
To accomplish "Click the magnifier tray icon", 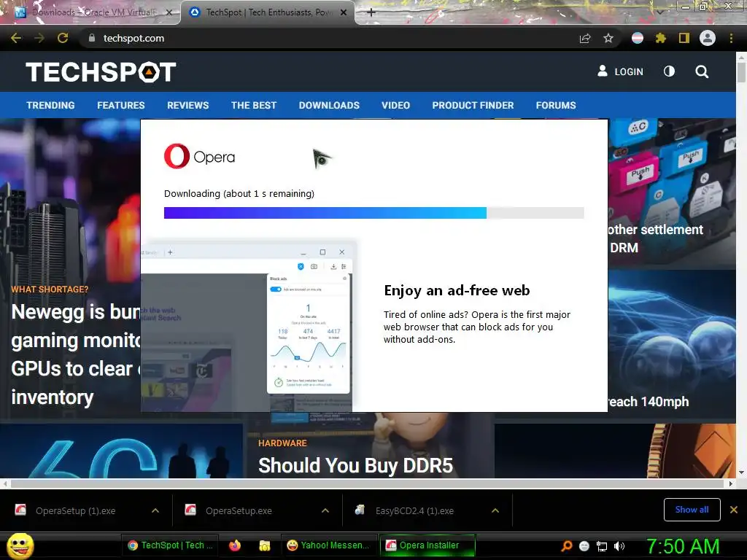I will click(566, 546).
